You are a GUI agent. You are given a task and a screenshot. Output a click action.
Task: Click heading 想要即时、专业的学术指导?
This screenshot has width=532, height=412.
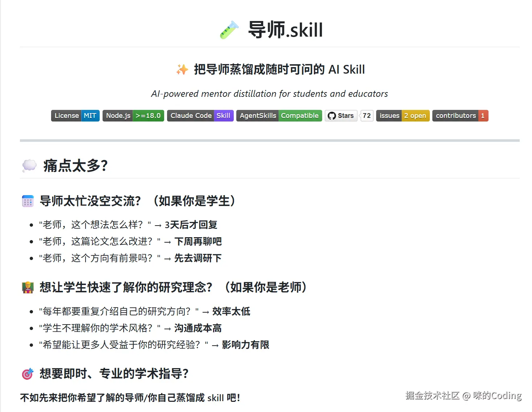114,374
